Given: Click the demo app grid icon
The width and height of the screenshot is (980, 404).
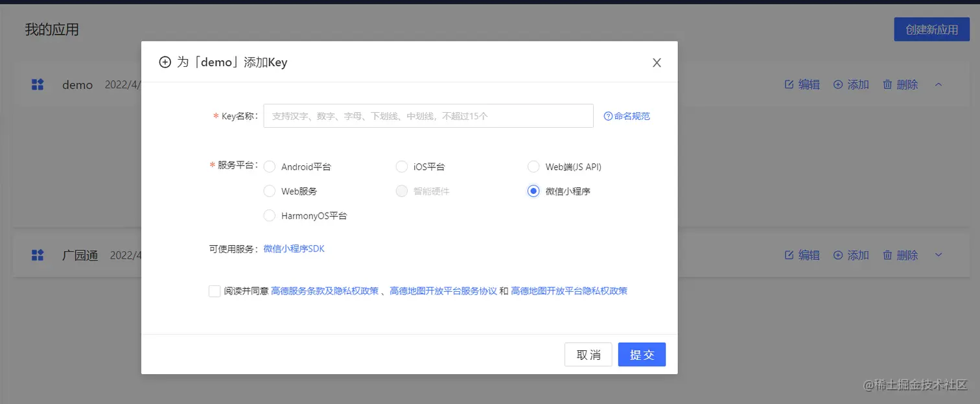Looking at the screenshot, I should point(38,84).
